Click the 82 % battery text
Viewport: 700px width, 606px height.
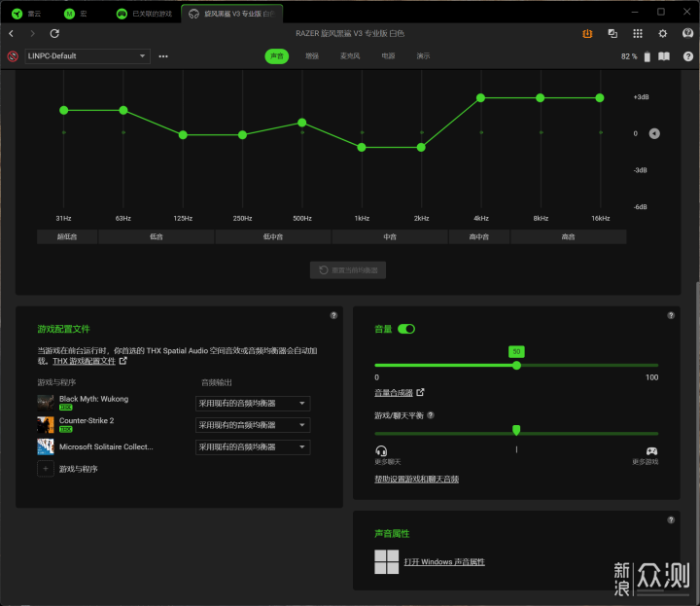[x=629, y=56]
